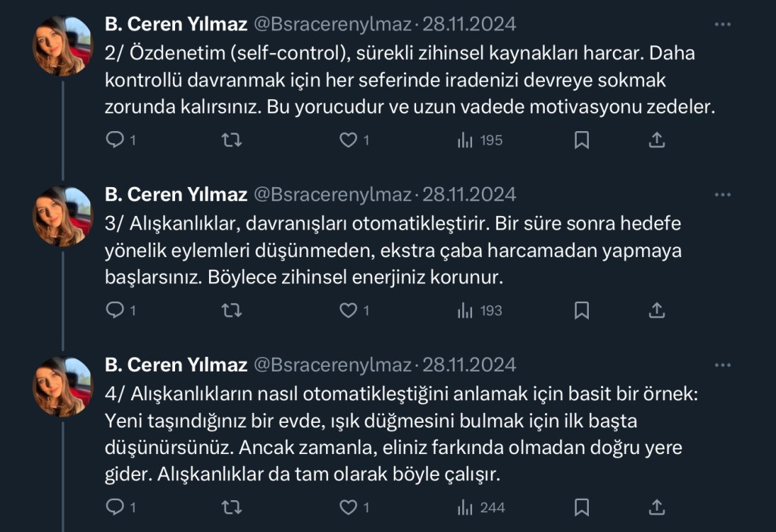Viewport: 776px width, 532px height.
Task: View analytics showing 244 views
Action: (x=481, y=507)
